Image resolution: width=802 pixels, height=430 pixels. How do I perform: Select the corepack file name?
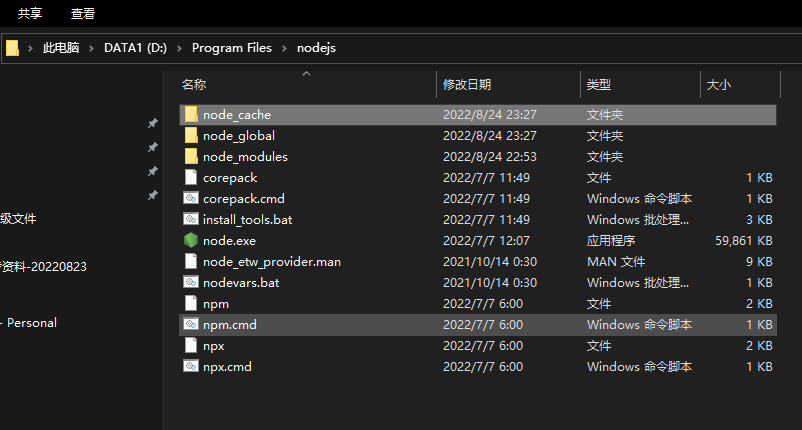[x=230, y=178]
